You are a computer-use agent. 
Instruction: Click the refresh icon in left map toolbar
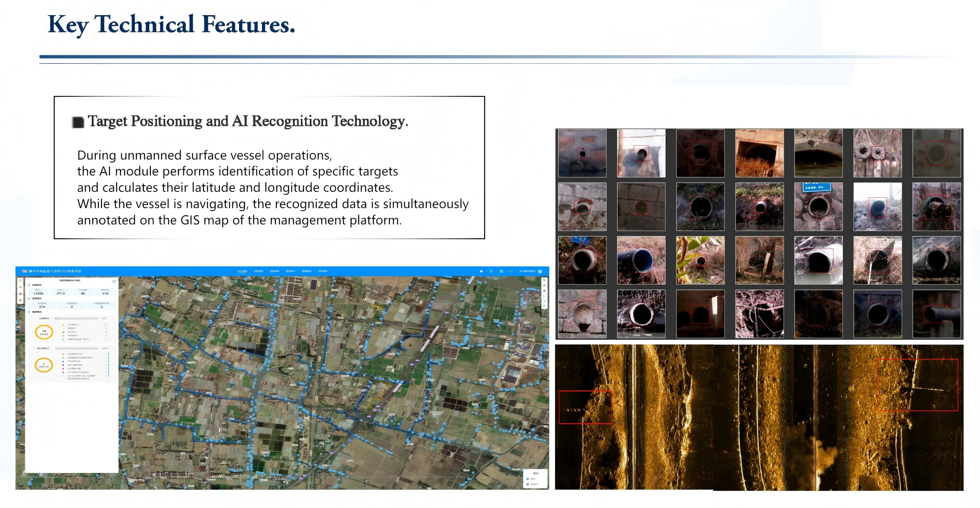click(20, 287)
